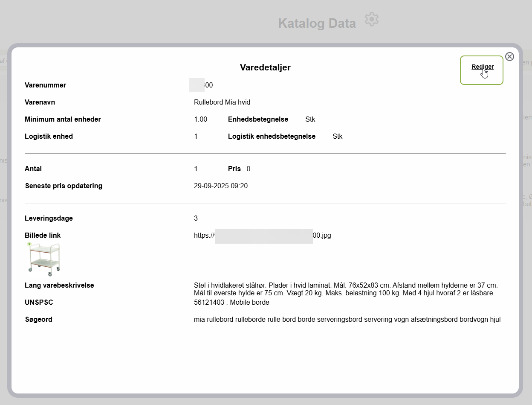Open the Katalog Data settings gear
The image size is (532, 405).
coord(372,20)
